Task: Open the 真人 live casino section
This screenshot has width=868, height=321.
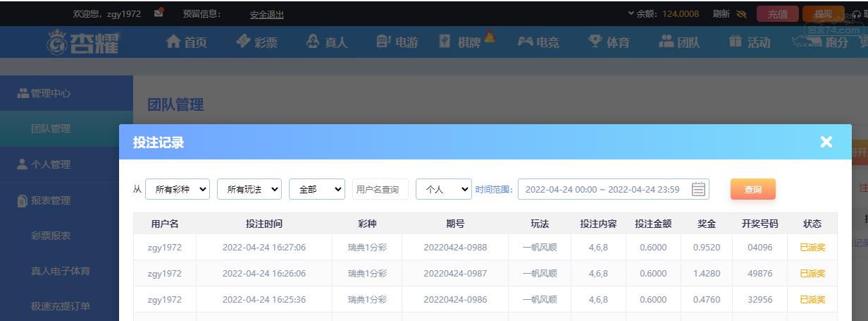Action: point(327,42)
